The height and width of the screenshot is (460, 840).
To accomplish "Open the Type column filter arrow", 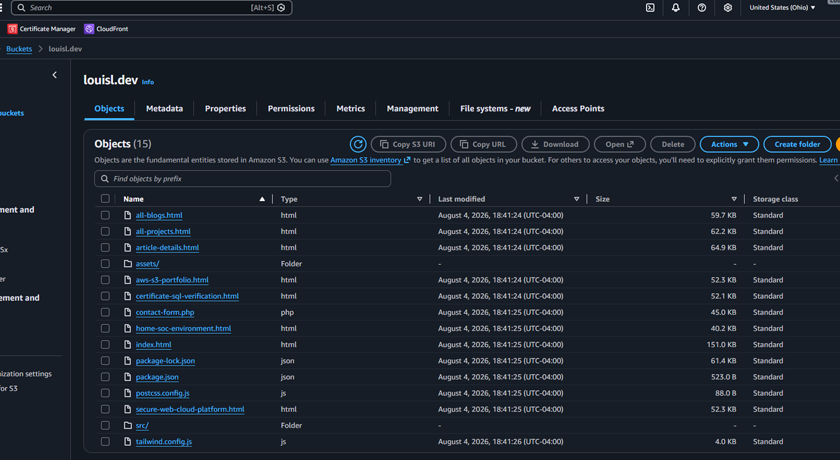I will (419, 199).
